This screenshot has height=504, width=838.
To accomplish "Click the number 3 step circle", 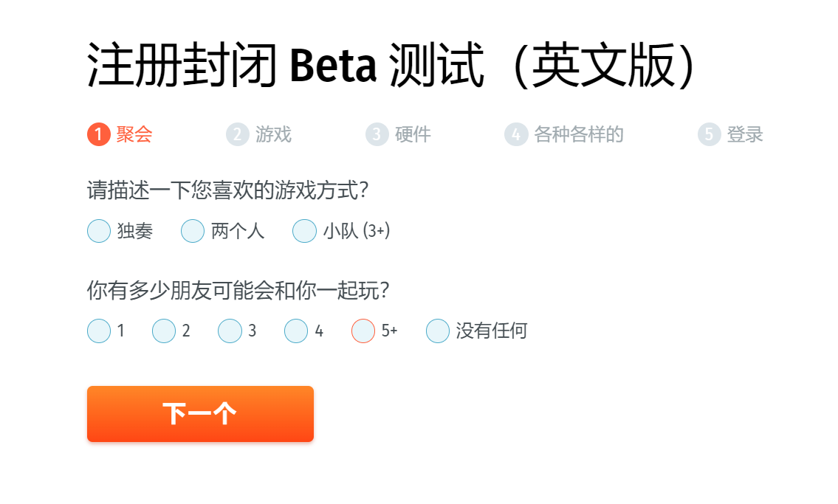I will (x=377, y=134).
